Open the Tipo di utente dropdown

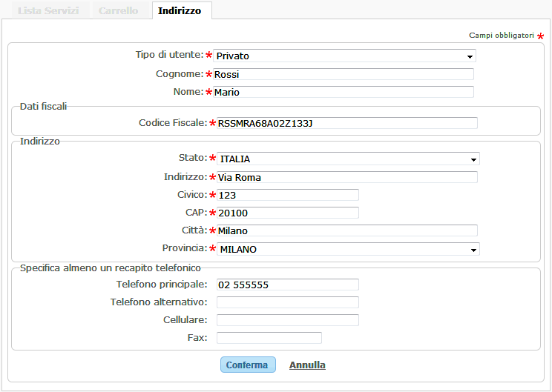click(x=344, y=56)
